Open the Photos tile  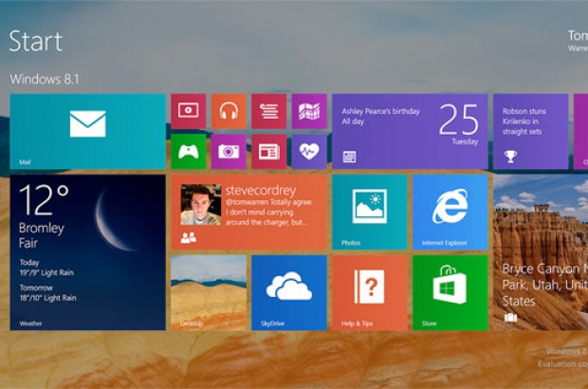[370, 212]
